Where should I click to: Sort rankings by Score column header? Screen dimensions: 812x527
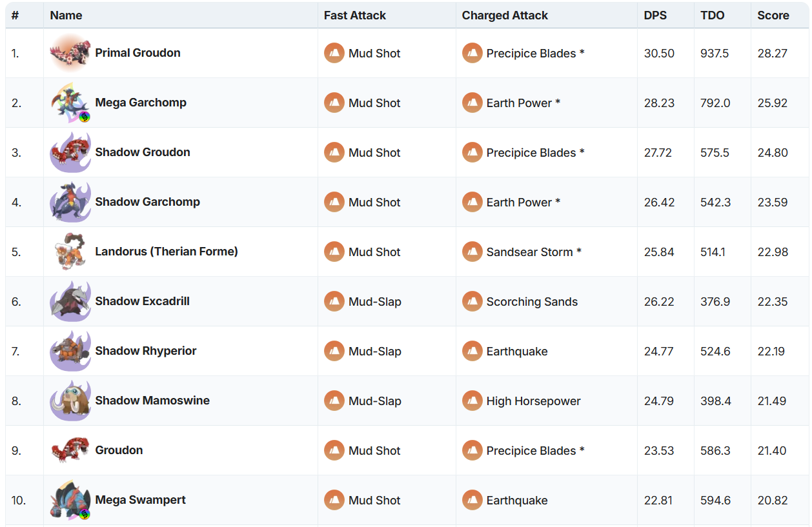(773, 15)
